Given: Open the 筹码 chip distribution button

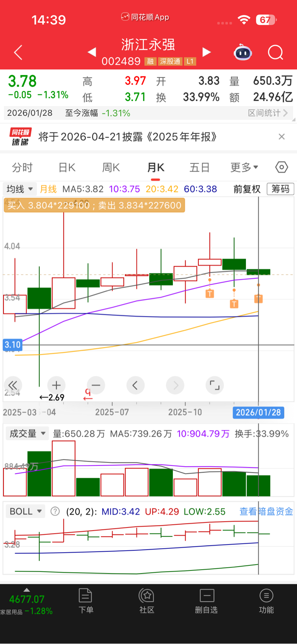Looking at the screenshot, I should pyautogui.click(x=280, y=189).
